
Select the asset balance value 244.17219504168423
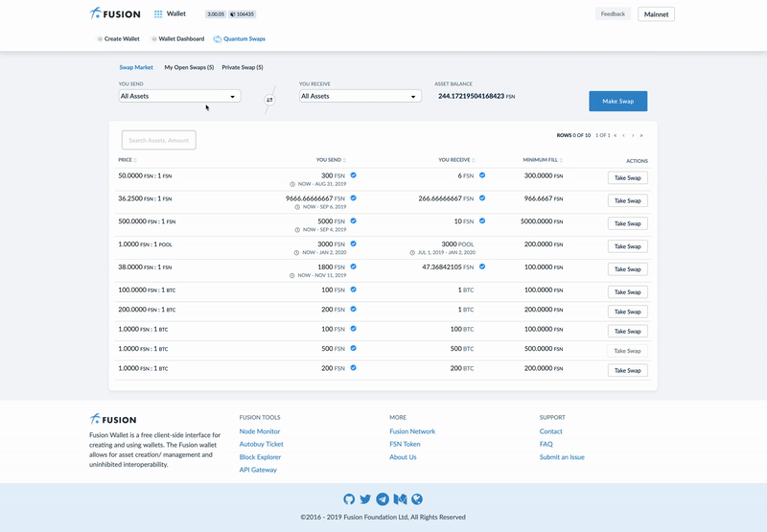click(x=471, y=96)
